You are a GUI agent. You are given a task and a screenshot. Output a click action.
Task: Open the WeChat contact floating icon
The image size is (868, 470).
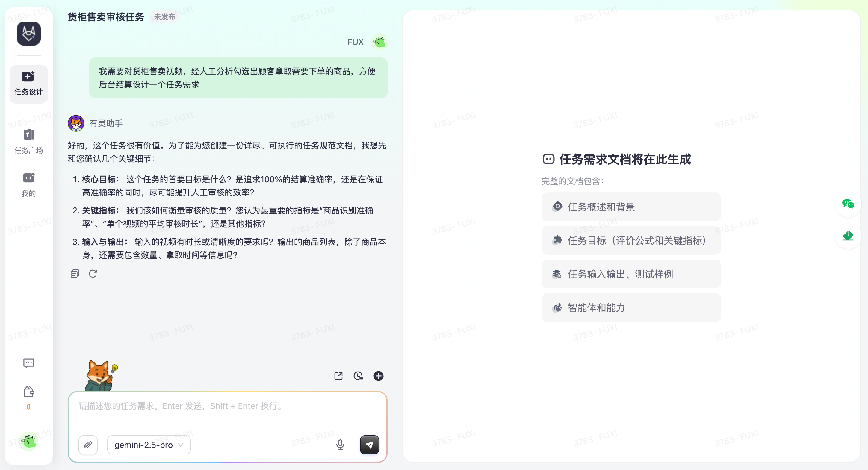[x=848, y=204]
